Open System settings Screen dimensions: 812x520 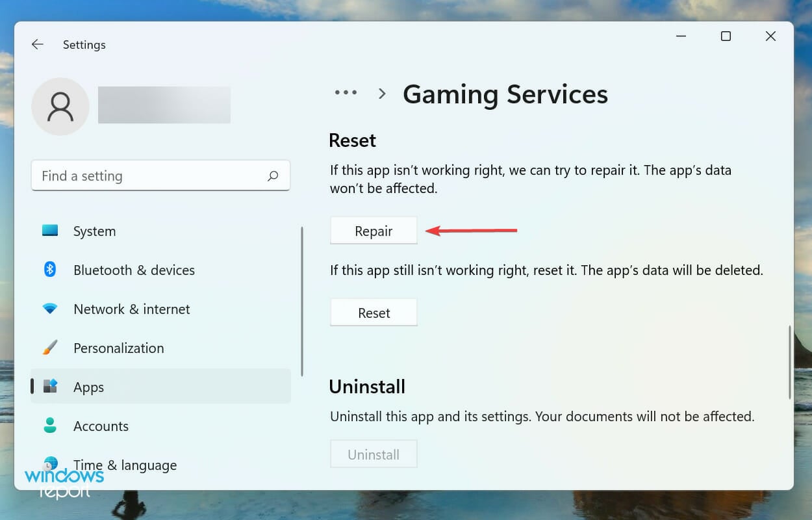[94, 231]
